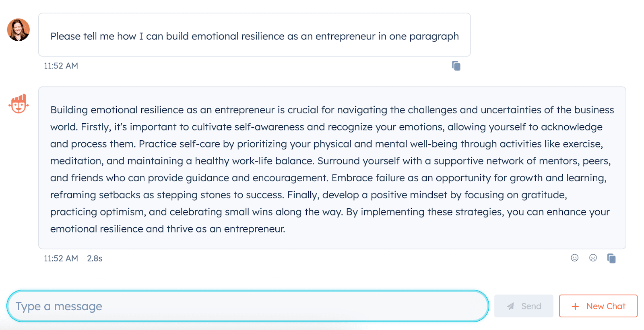Click the word "Firstly" in the response
This screenshot has width=644, height=330.
pyautogui.click(x=95, y=127)
